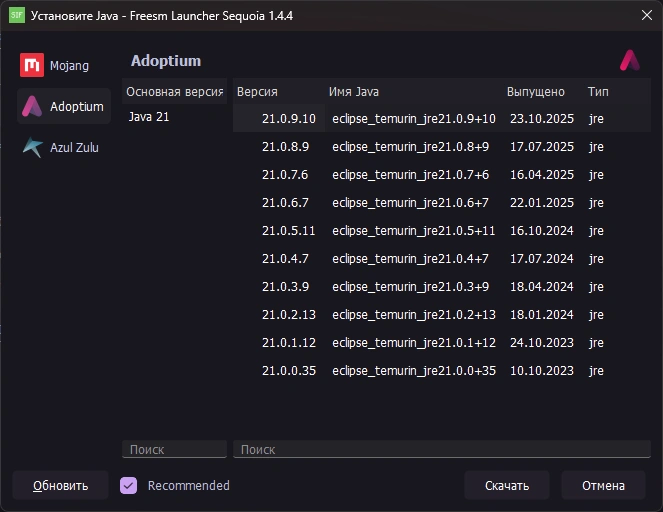Select version 21.0.7.6 row
Viewport: 663px width, 512px height.
click(442, 174)
